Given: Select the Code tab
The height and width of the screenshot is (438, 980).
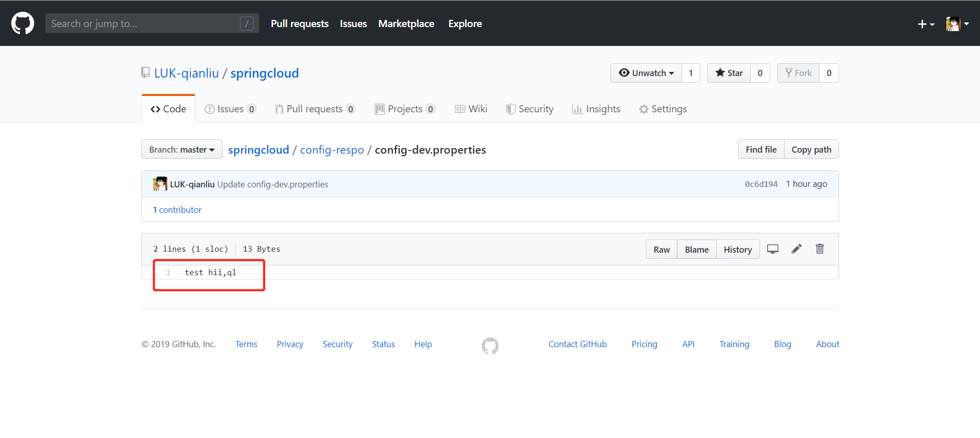Looking at the screenshot, I should click(168, 109).
